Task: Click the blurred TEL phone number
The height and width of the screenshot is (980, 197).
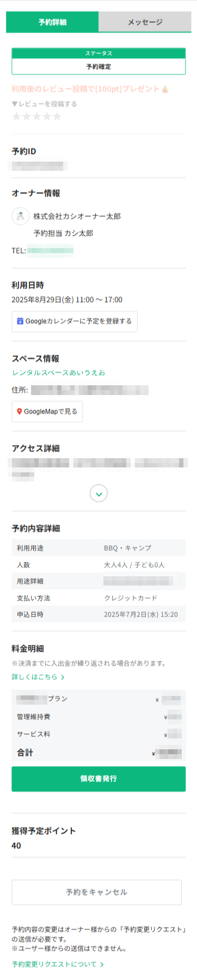Action: coord(50,250)
